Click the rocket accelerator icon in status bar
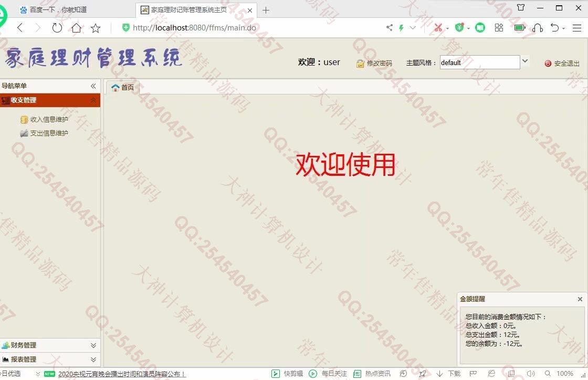Viewport: 588px width, 380px height. pyautogui.click(x=423, y=374)
